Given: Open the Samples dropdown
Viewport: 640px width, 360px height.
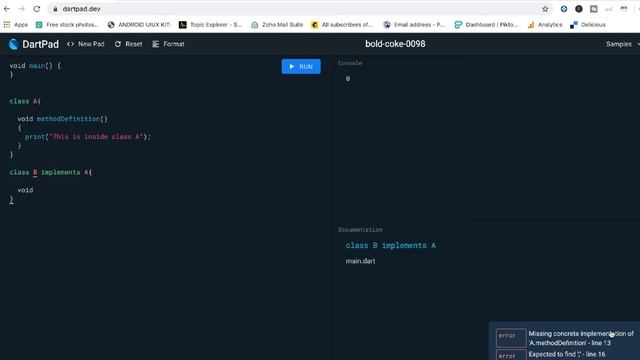Looking at the screenshot, I should pos(622,44).
